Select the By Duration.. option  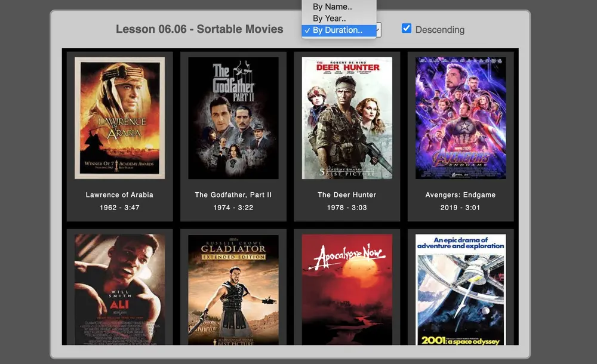pyautogui.click(x=339, y=30)
